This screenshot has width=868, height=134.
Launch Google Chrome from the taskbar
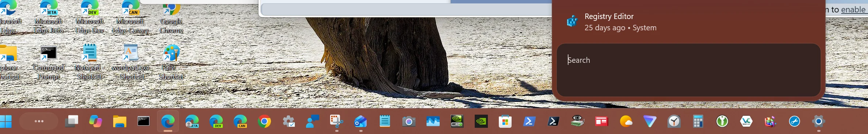pos(264,121)
